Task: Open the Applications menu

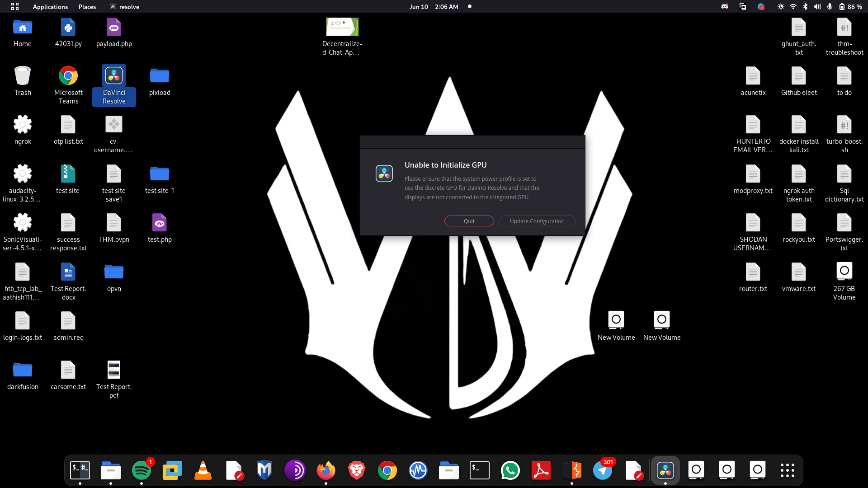Action: [50, 7]
